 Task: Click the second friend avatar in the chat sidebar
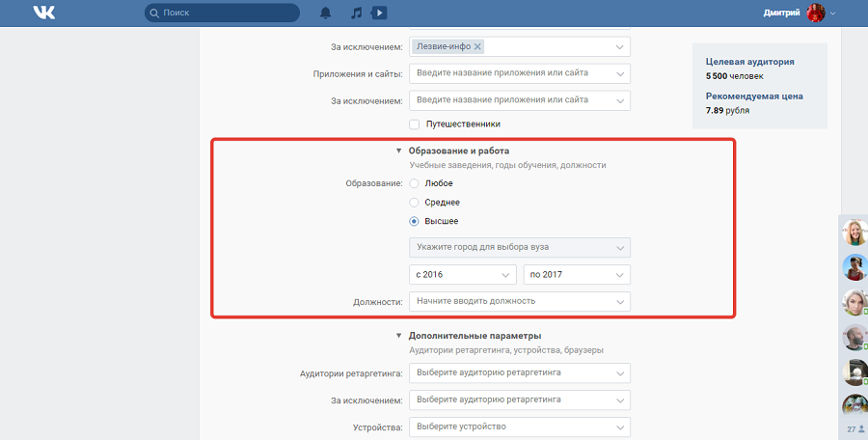[854, 267]
